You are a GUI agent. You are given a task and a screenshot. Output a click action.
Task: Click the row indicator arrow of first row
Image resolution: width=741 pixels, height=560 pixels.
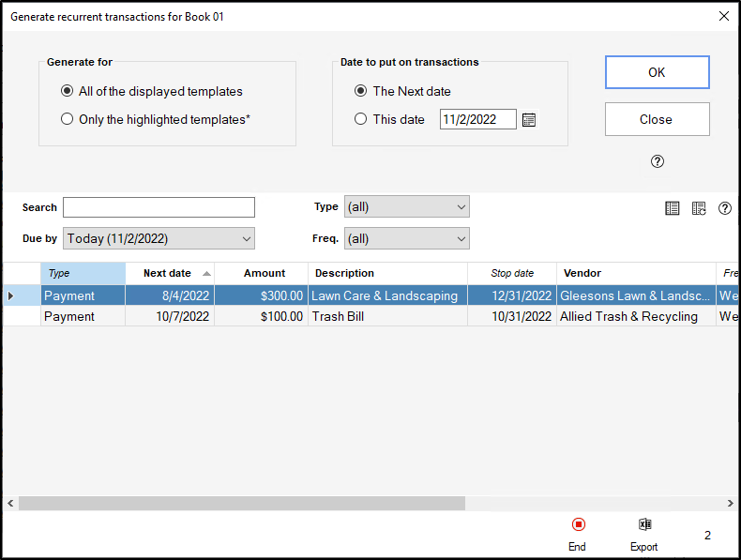(11, 295)
